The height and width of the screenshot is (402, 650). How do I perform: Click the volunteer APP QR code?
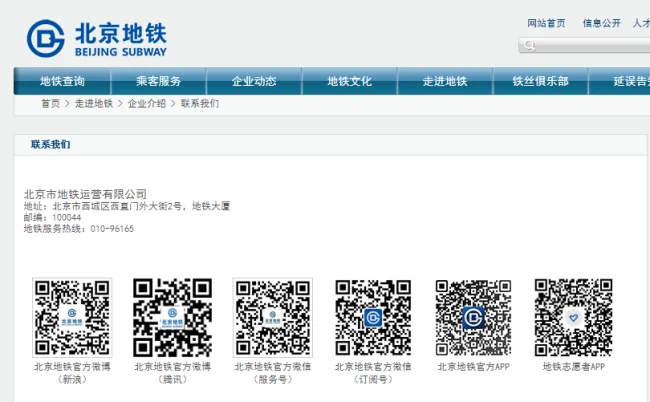[x=573, y=317]
